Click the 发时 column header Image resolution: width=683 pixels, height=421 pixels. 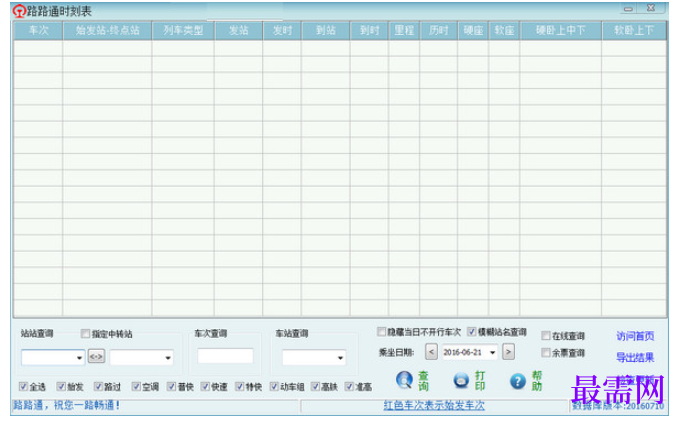(282, 30)
